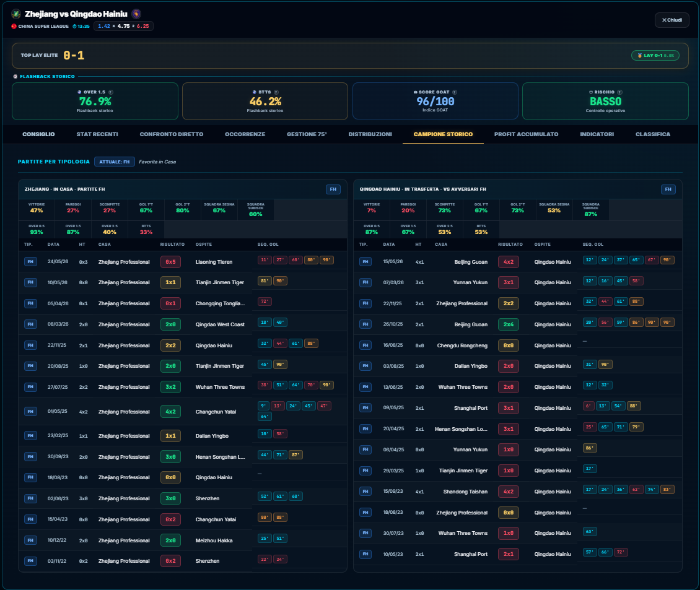The height and width of the screenshot is (590, 700).
Task: Click the 2x4 result at Beijing Guoan
Action: click(x=509, y=324)
